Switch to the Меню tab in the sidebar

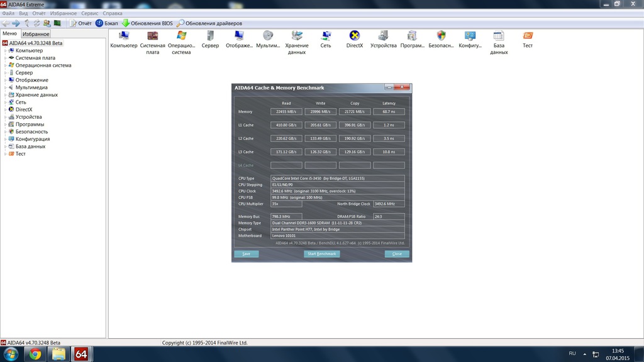[10, 34]
